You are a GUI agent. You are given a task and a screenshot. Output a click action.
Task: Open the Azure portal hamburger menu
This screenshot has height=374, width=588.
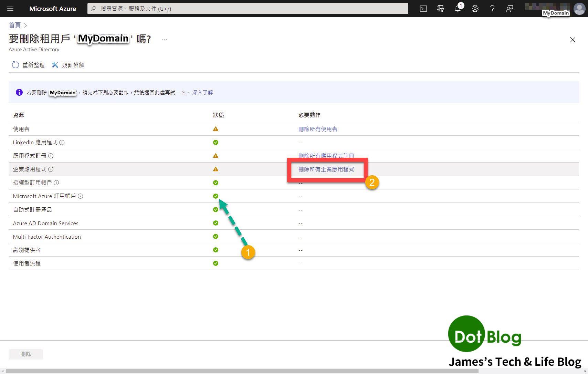(10, 9)
